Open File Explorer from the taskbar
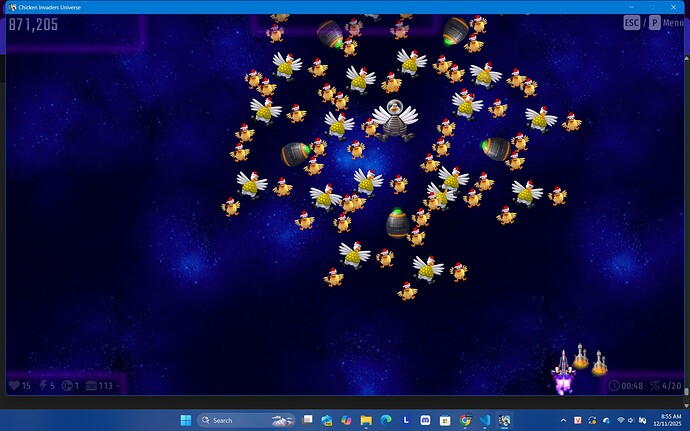This screenshot has height=431, width=690. 366,420
